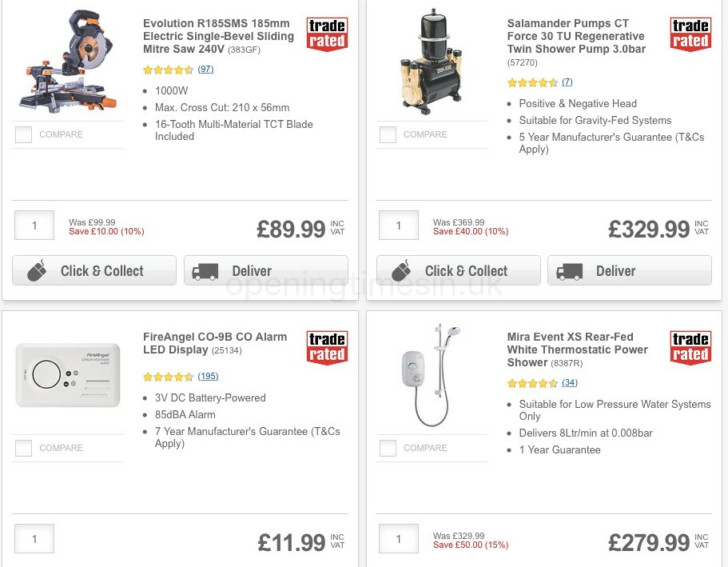Click the Trade Rated badge on the Mira power shower
Screen dimensions: 728x567
690,348
